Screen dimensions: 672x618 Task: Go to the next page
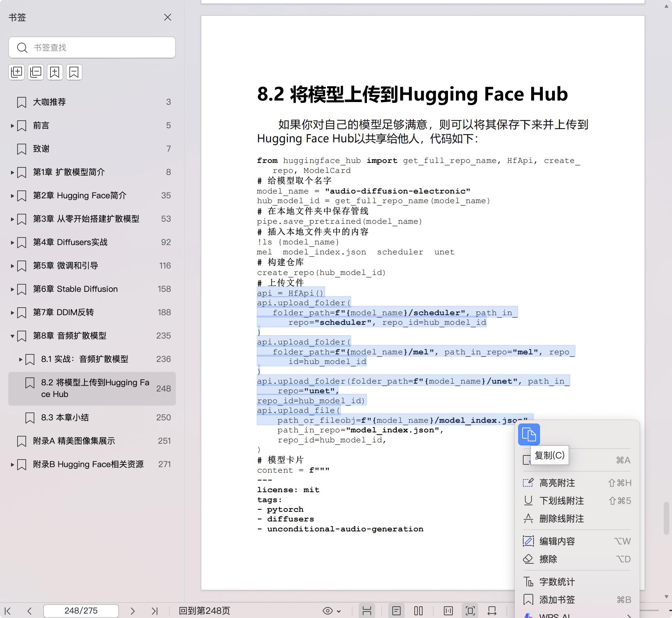tap(133, 611)
